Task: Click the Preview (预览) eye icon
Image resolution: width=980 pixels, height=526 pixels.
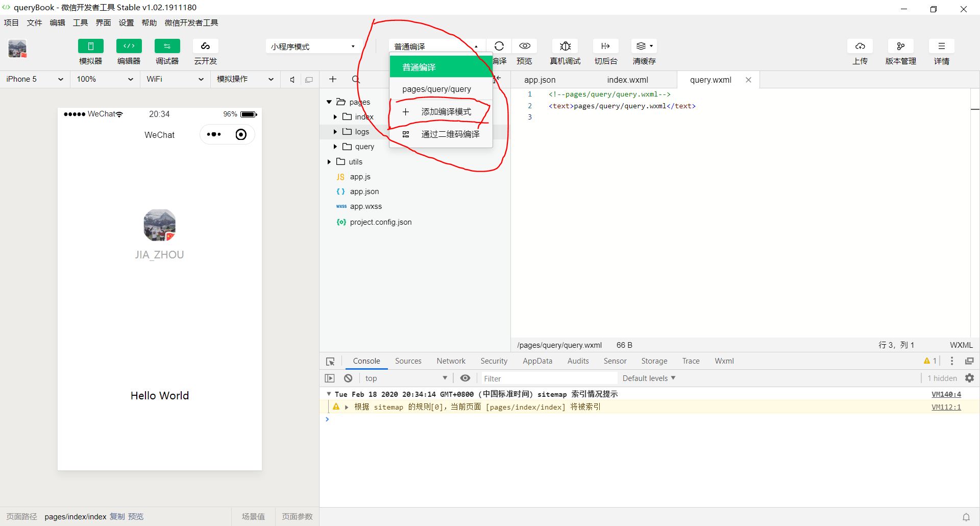Action: click(x=525, y=46)
